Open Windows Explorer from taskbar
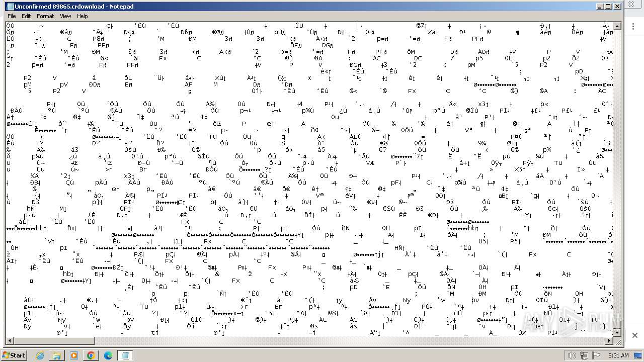The image size is (644, 362). click(x=57, y=355)
